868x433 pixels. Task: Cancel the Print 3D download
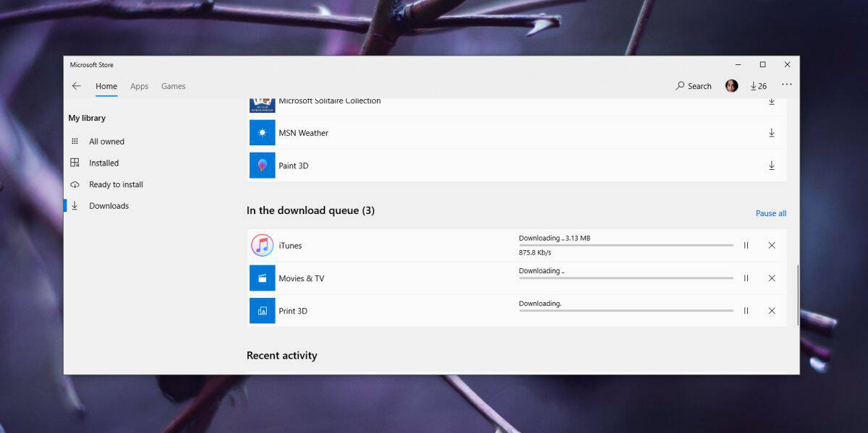pos(772,311)
